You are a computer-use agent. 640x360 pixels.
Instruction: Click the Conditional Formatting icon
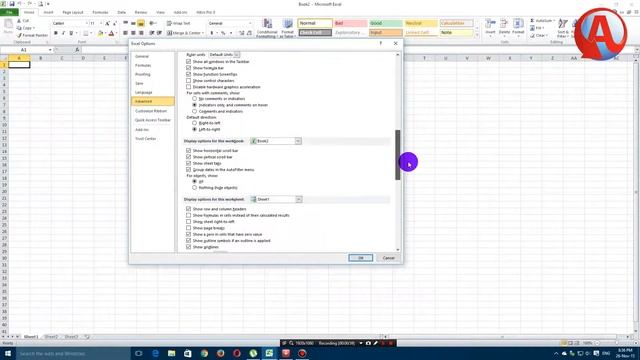point(267,24)
